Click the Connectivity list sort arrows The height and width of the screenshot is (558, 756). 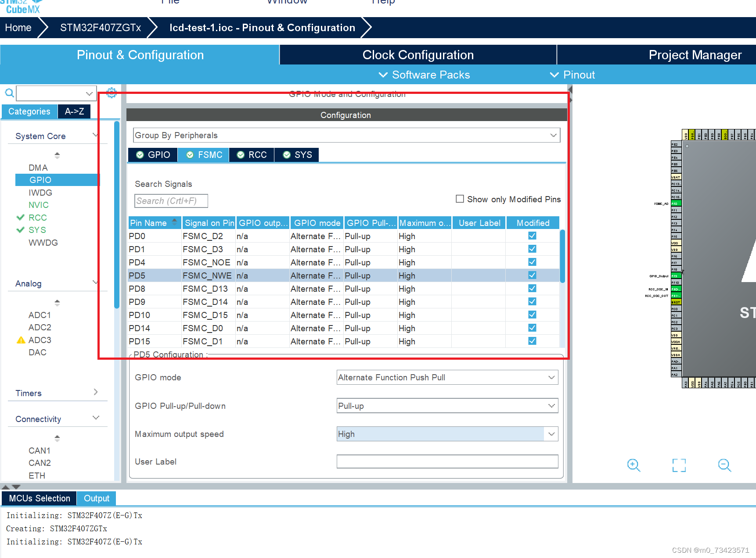(x=57, y=438)
